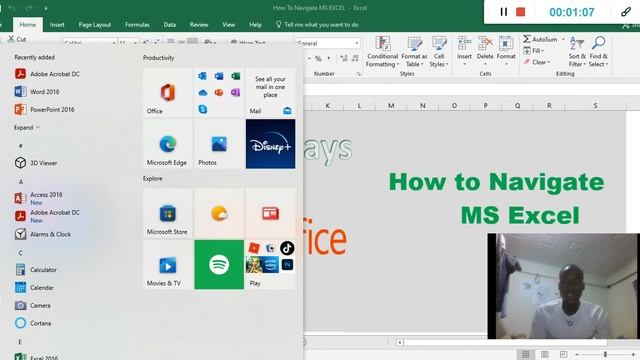Click the Excel undo button

(12, 8)
